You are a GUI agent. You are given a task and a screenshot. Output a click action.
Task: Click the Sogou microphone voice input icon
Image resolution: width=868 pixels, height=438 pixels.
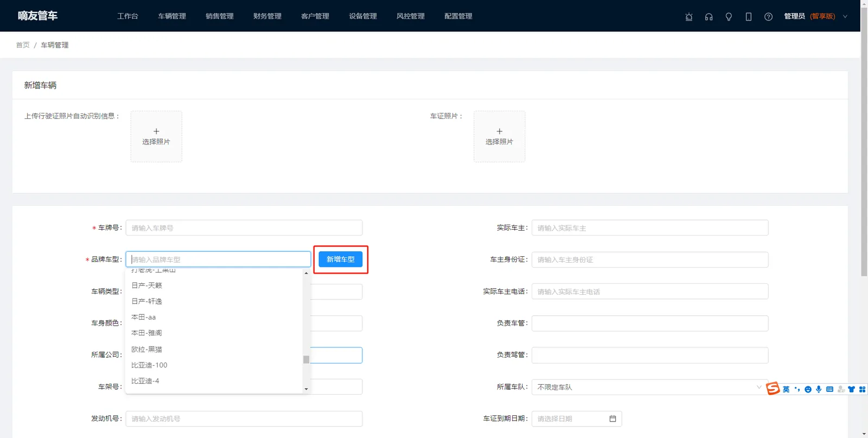[819, 389]
